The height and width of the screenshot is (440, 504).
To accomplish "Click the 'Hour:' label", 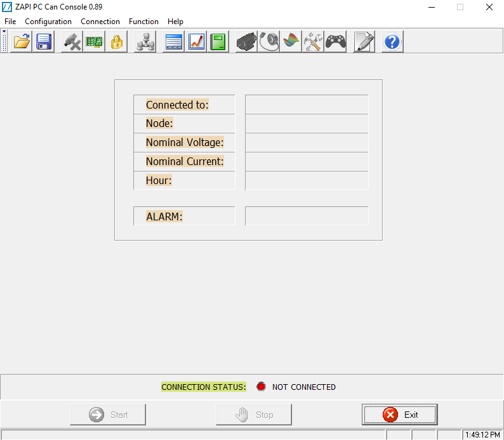I will (159, 180).
